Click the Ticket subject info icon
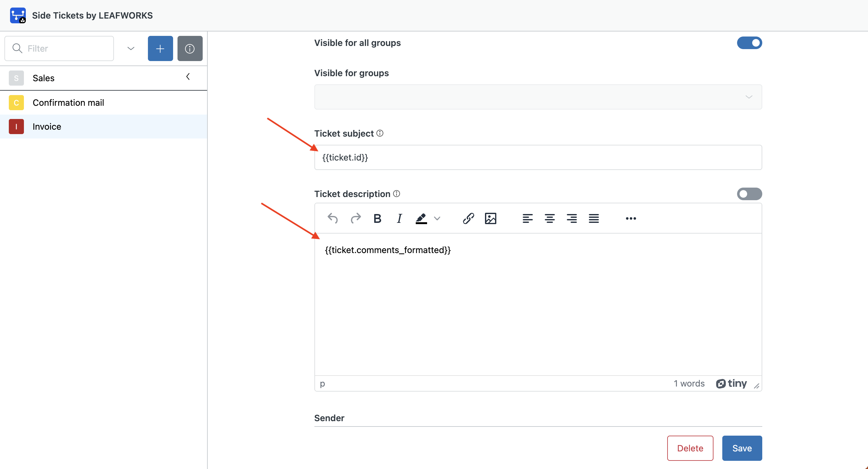The width and height of the screenshot is (868, 469). pyautogui.click(x=380, y=133)
